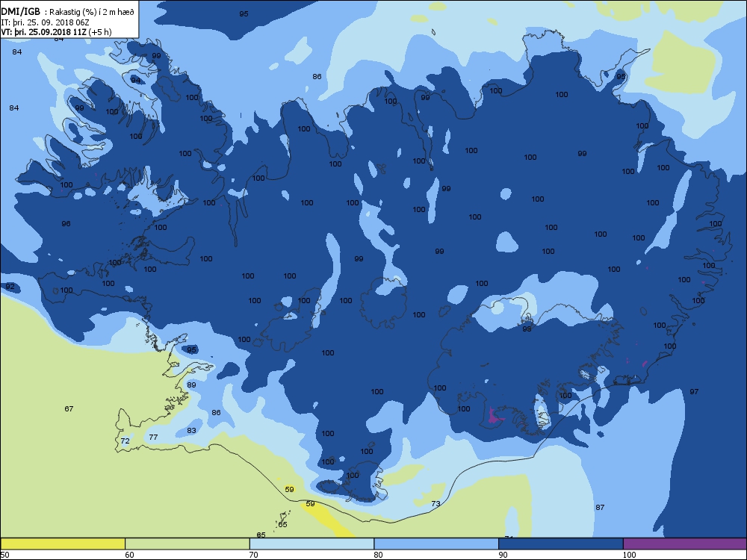Screen dimensions: 747x560
Task: Click the humidity value 98 on the map
Action: tap(527, 329)
